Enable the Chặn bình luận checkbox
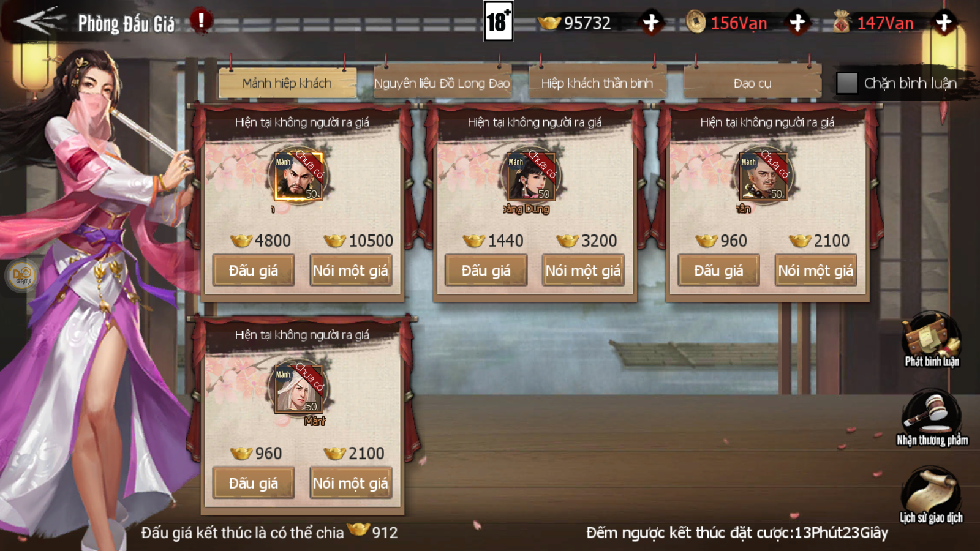980x551 pixels. pyautogui.click(x=847, y=83)
